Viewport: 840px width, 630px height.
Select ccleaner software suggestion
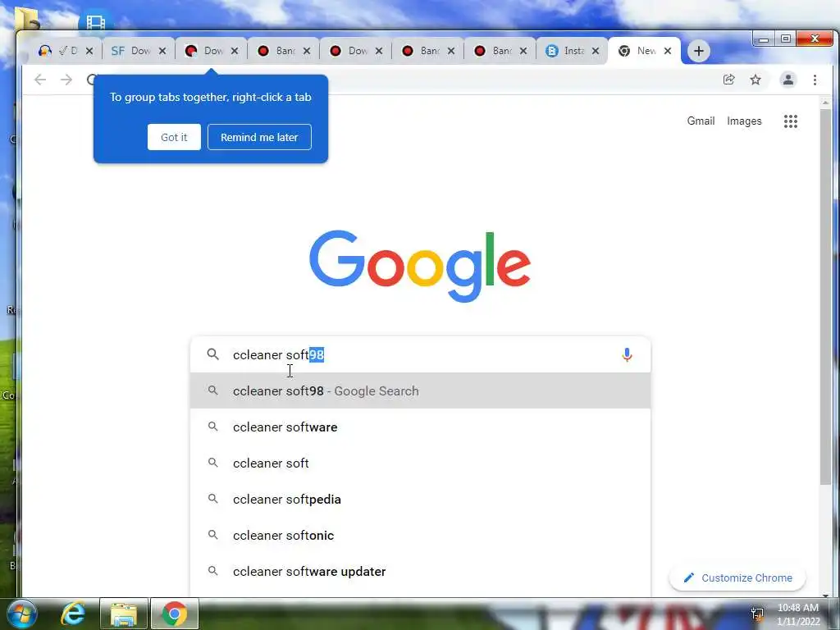click(421, 427)
